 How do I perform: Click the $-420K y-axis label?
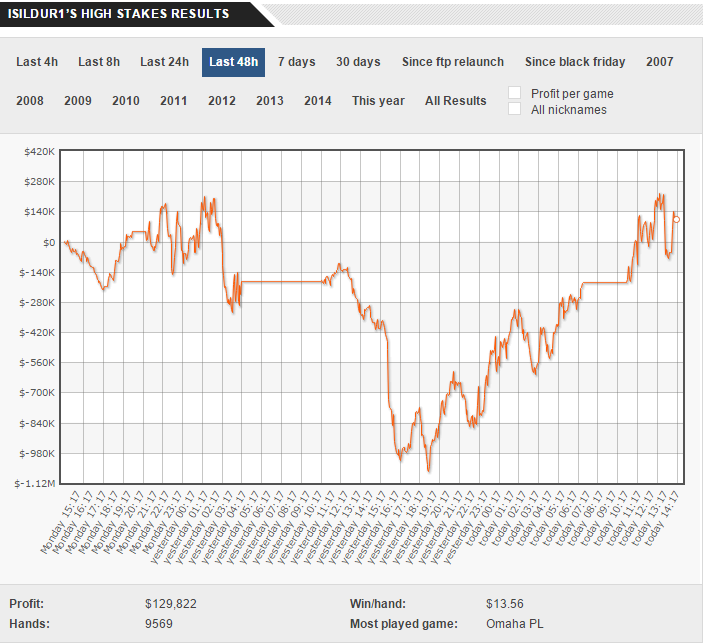[37, 333]
